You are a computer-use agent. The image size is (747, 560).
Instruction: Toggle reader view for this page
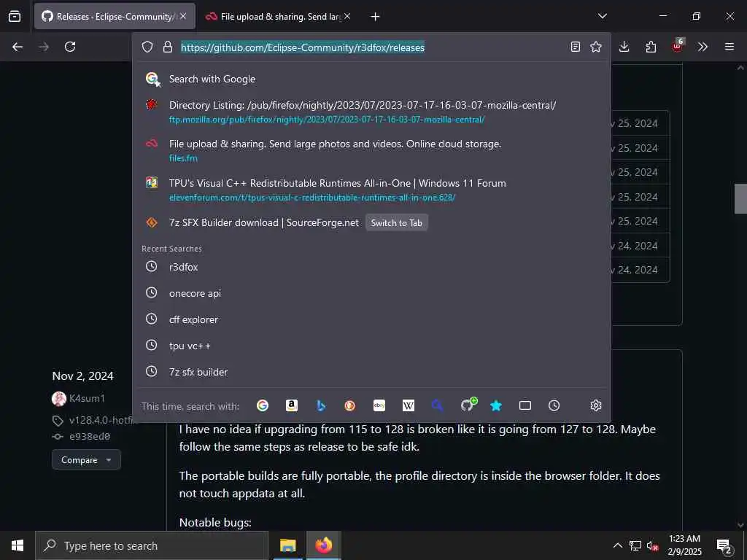576,47
